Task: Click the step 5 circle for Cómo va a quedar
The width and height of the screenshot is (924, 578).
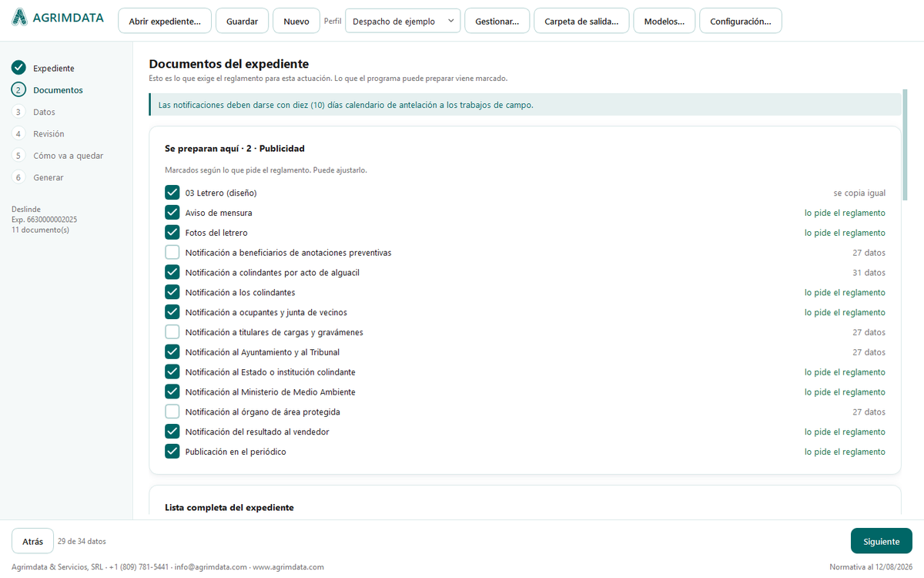Action: pyautogui.click(x=19, y=156)
